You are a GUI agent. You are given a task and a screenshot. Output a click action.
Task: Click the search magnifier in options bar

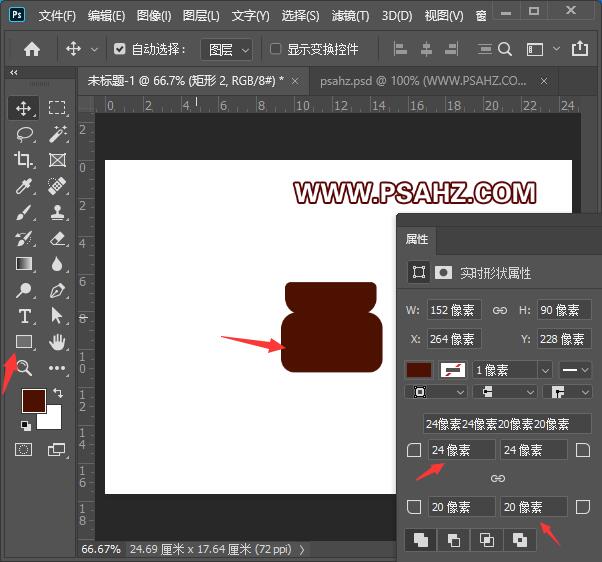click(505, 49)
